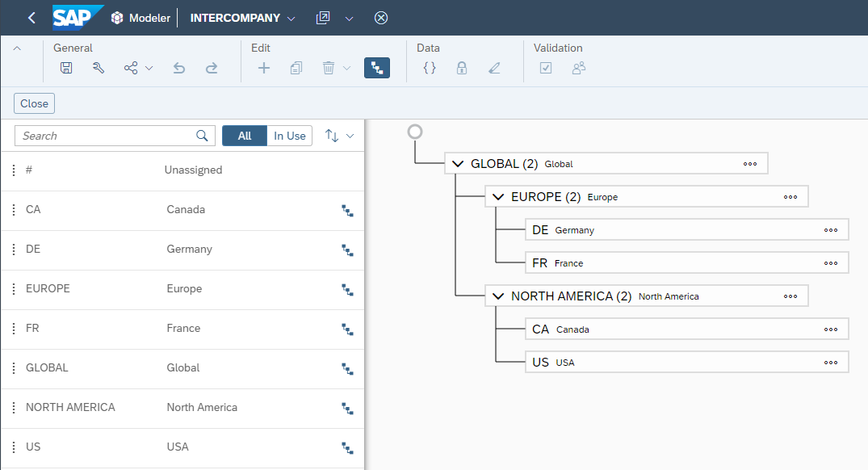Screen dimensions: 868x470
Task: Open the sort options chevron
Action: pos(350,136)
